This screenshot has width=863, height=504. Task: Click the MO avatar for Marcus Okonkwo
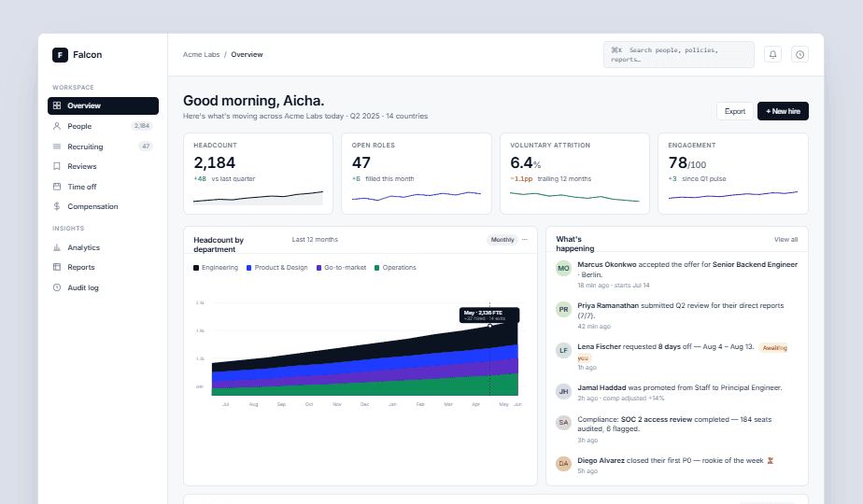pos(563,268)
